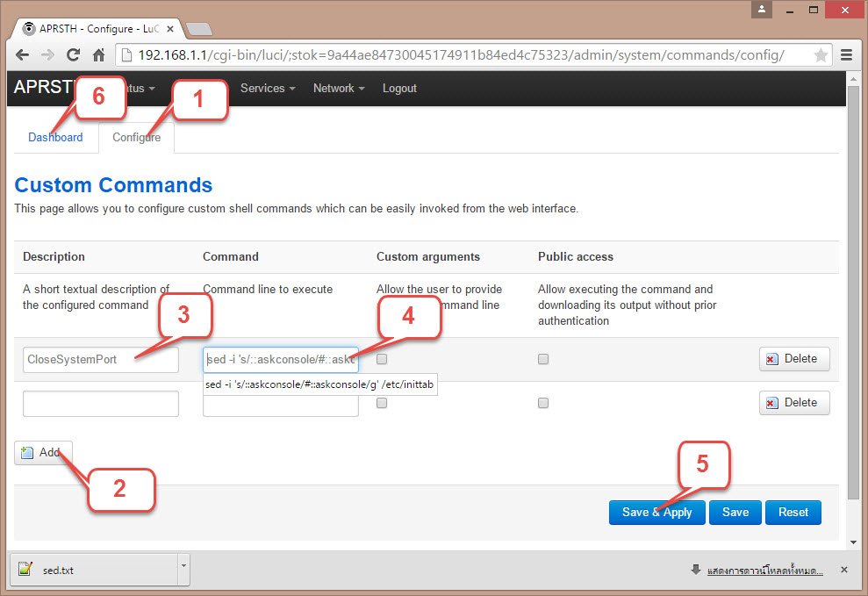Click the page scrollbar up arrow
Image resolution: width=868 pixels, height=596 pixels.
coord(854,80)
